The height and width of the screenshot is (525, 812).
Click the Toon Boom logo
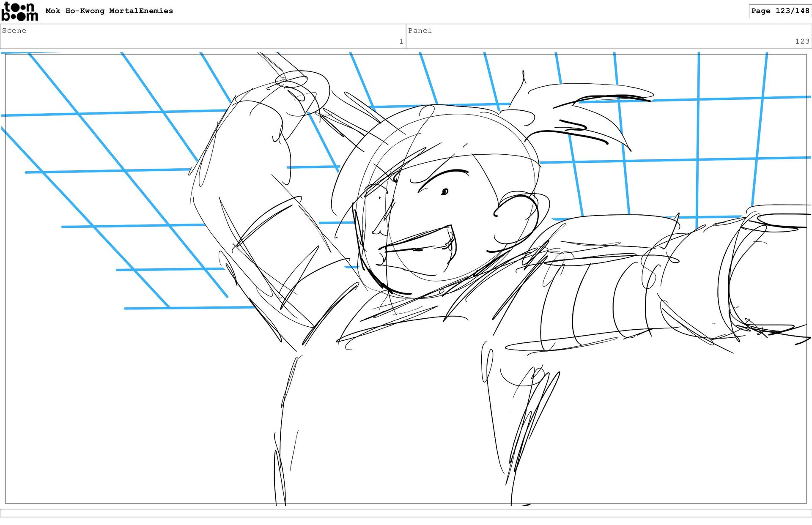coord(19,12)
